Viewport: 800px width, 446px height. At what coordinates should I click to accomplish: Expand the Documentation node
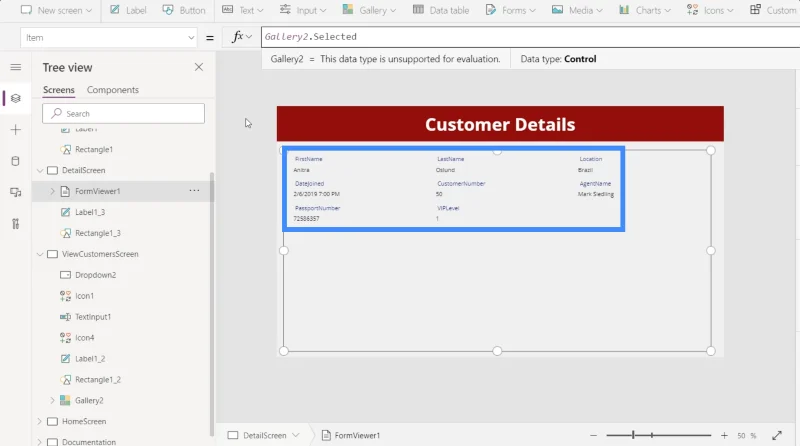click(40, 442)
